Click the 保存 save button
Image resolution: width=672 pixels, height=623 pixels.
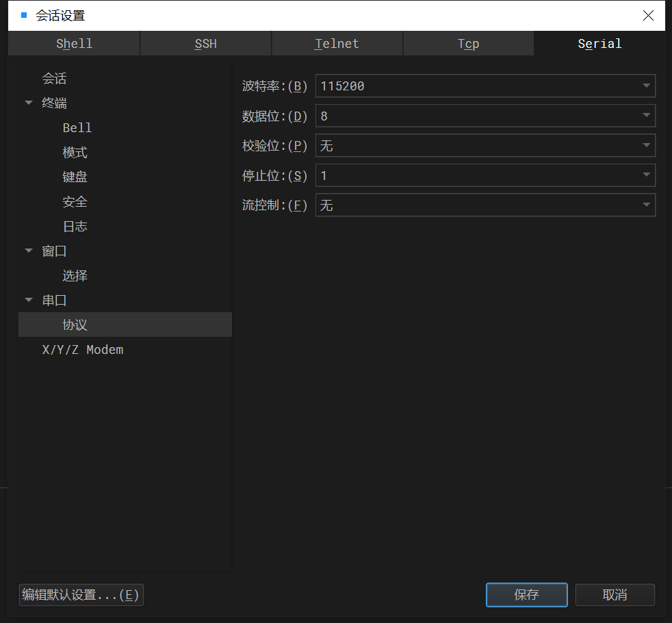(x=527, y=595)
